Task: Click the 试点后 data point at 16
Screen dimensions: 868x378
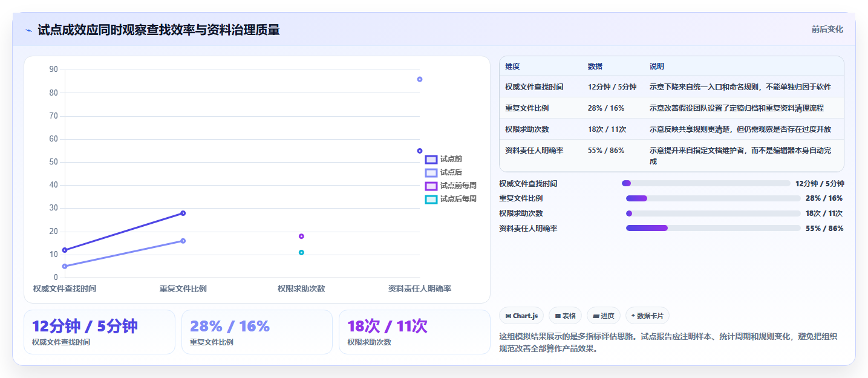Action: (183, 241)
